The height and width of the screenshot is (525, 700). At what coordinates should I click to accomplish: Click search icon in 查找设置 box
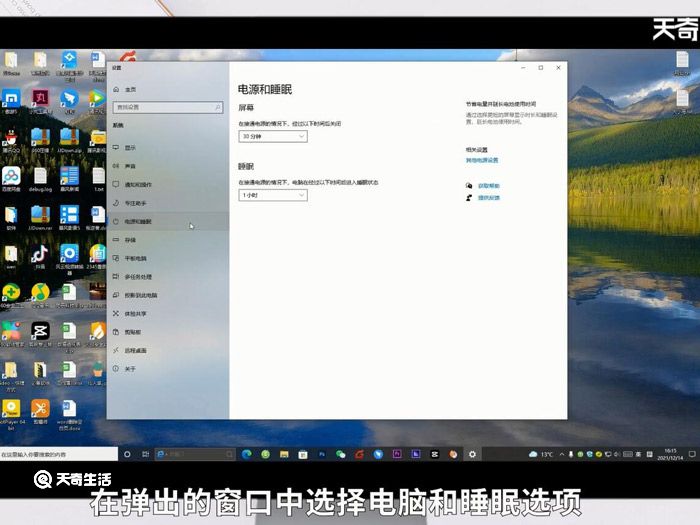[218, 107]
